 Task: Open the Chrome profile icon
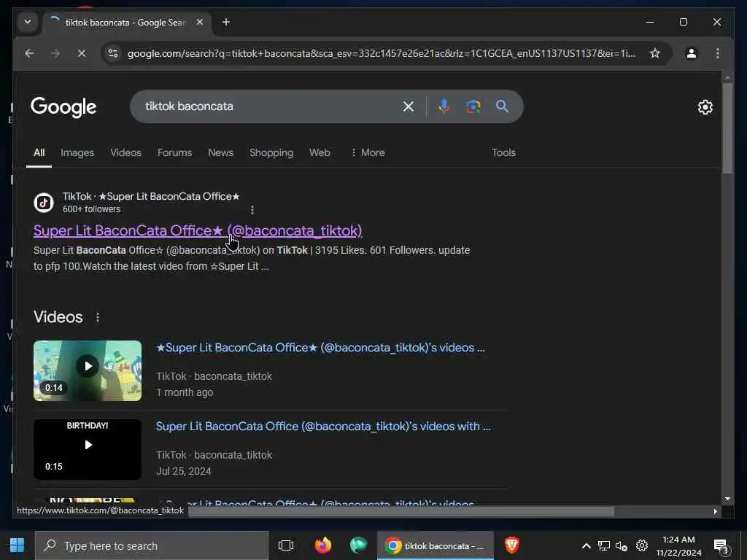coord(692,53)
